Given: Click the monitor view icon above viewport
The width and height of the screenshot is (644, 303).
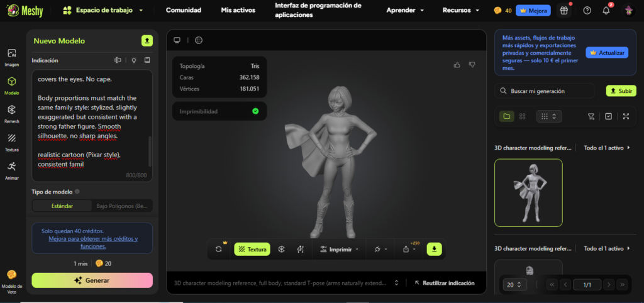Looking at the screenshot, I should [x=177, y=40].
